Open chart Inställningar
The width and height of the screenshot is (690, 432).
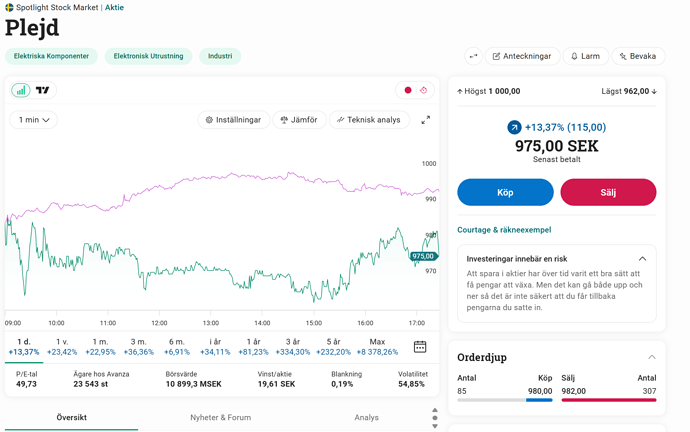point(234,120)
